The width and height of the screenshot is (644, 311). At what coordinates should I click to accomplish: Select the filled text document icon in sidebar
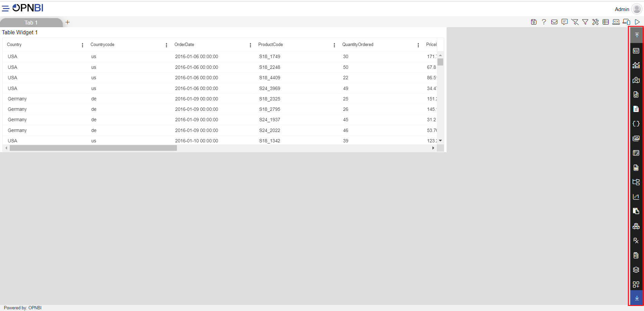tap(636, 109)
